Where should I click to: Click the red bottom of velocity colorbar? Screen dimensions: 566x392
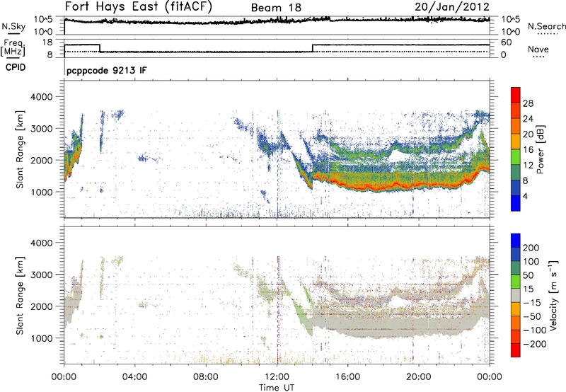click(516, 350)
